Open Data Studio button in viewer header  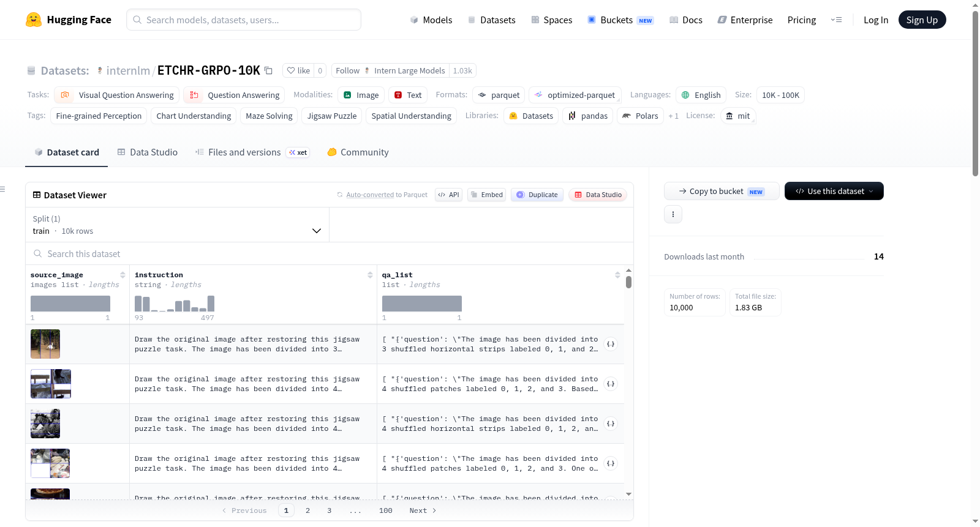[598, 195]
